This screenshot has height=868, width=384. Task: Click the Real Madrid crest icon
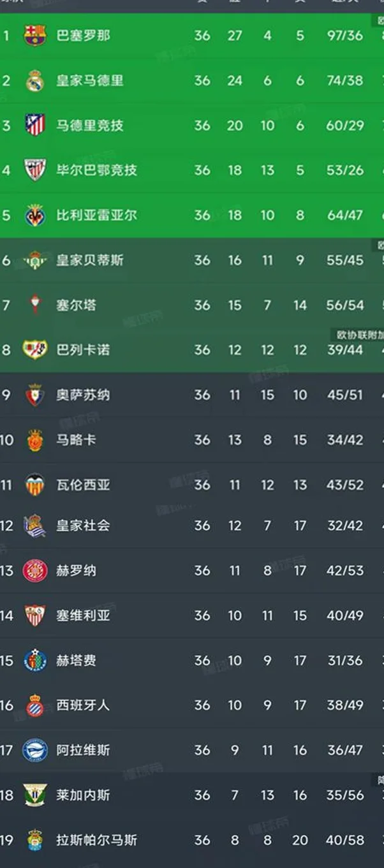point(35,80)
